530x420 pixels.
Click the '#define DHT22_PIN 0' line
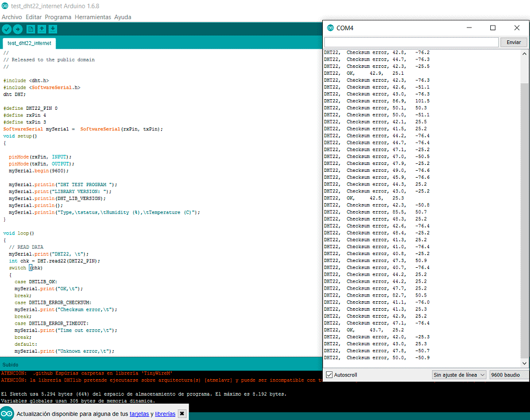pyautogui.click(x=30, y=108)
